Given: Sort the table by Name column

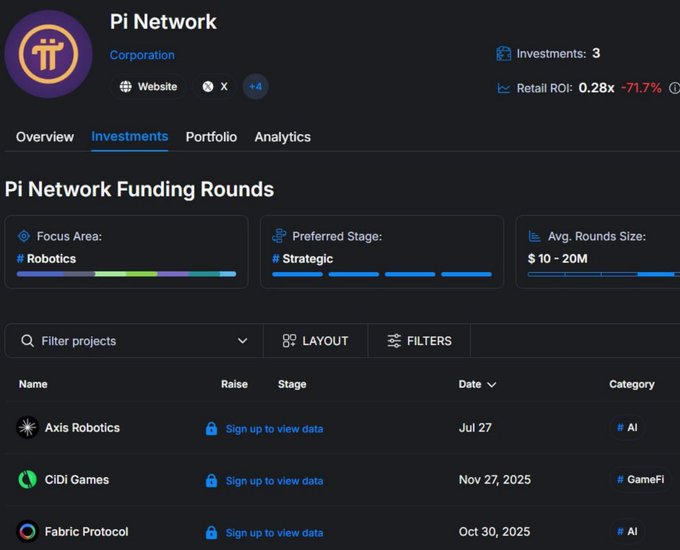Looking at the screenshot, I should coord(33,384).
